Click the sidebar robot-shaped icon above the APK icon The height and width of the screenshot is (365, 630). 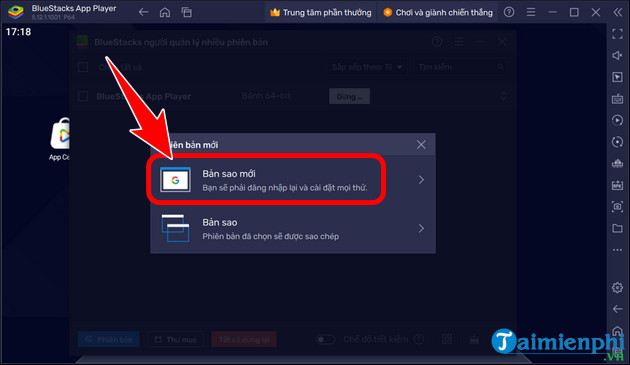pyautogui.click(x=618, y=163)
